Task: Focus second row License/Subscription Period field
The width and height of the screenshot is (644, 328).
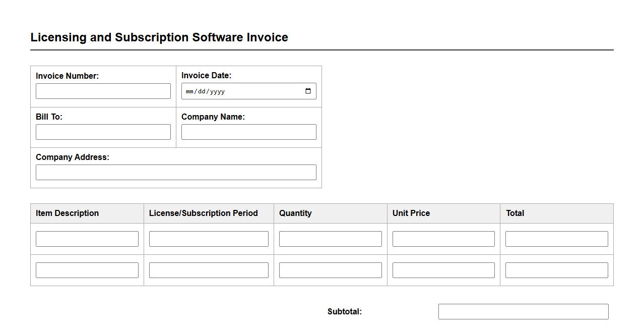Action: click(209, 270)
